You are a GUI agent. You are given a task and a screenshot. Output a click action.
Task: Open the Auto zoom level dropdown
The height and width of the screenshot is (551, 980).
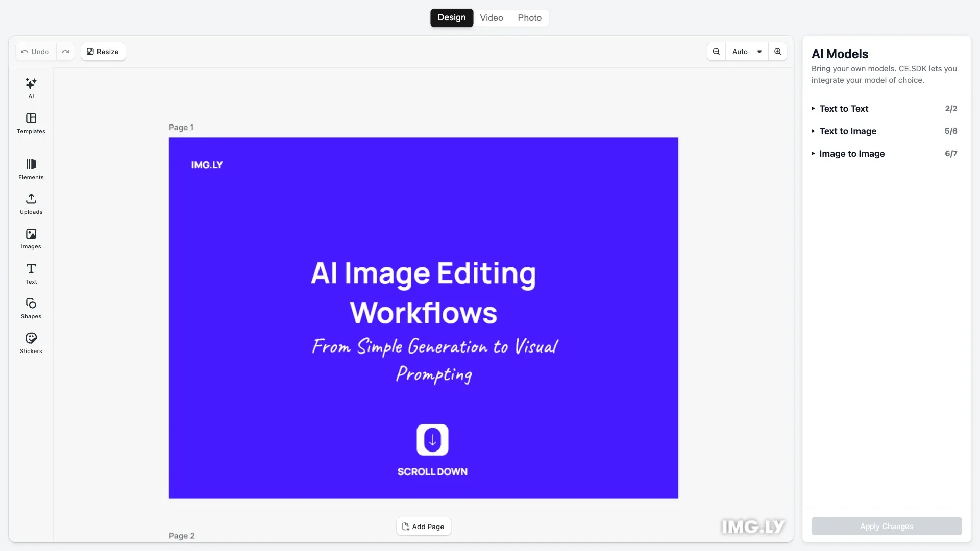746,51
